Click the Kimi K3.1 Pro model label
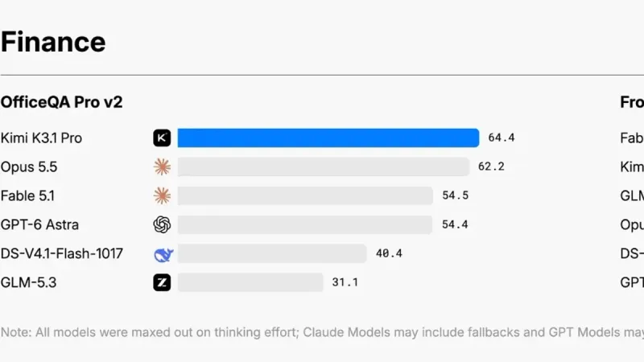The height and width of the screenshot is (362, 644). coord(41,138)
